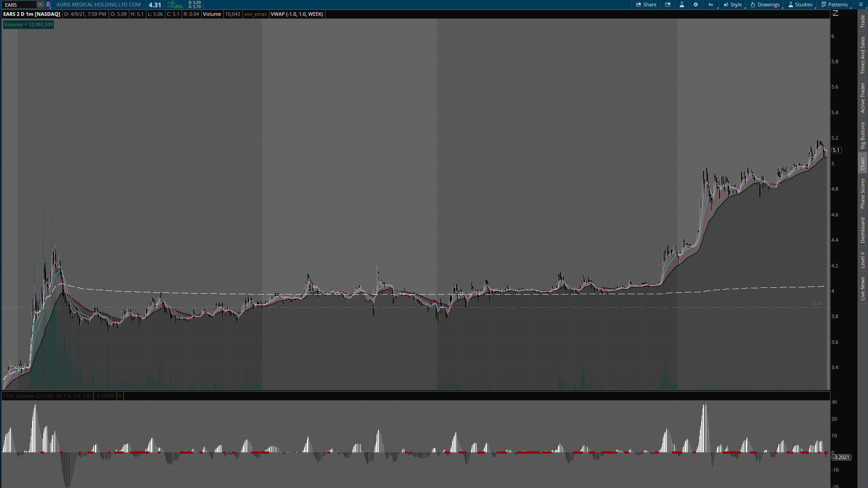This screenshot has height=488, width=868.
Task: Open the flask quick study icon
Action: coord(682,5)
